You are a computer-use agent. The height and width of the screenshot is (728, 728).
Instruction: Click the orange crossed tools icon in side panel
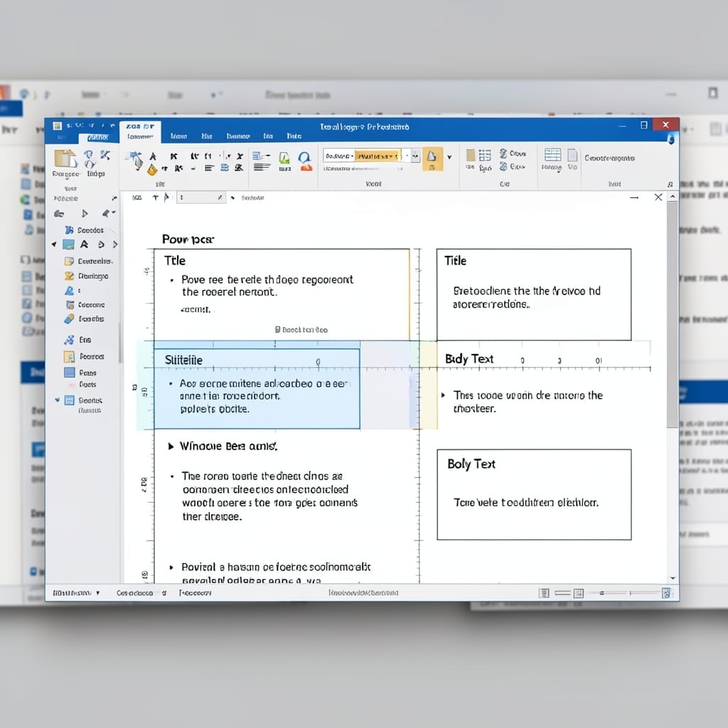[69, 276]
